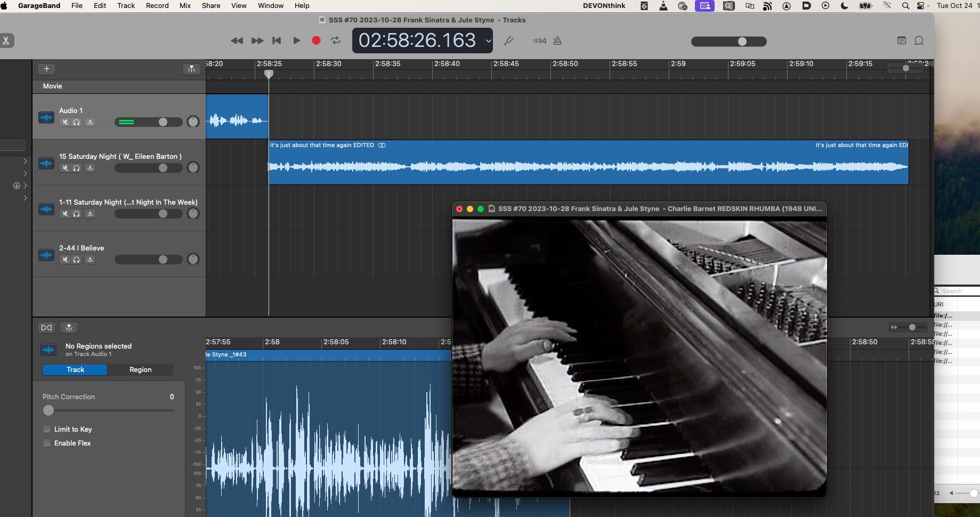
Task: Open the View menu
Action: [x=239, y=5]
